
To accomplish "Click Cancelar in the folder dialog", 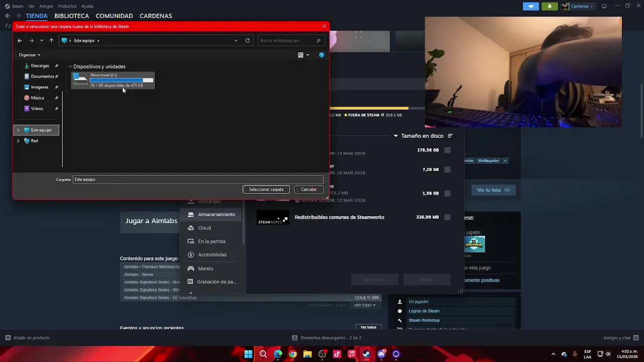I will pos(309,190).
